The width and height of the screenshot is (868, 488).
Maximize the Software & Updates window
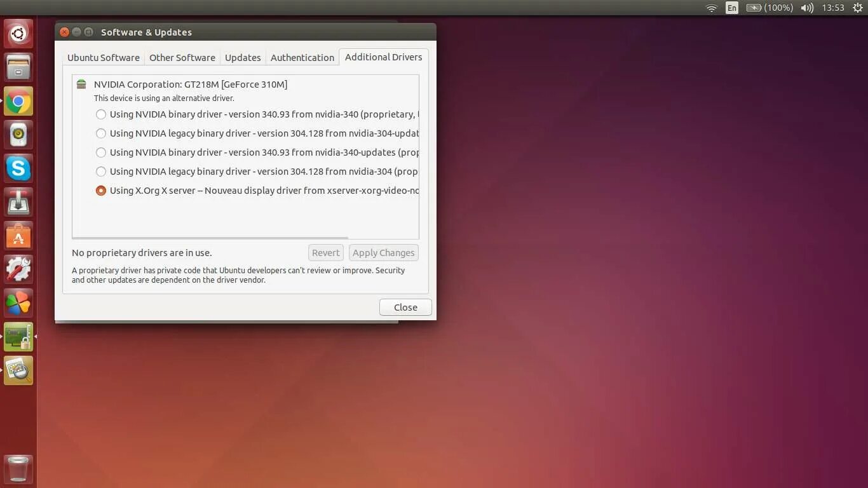(x=88, y=32)
